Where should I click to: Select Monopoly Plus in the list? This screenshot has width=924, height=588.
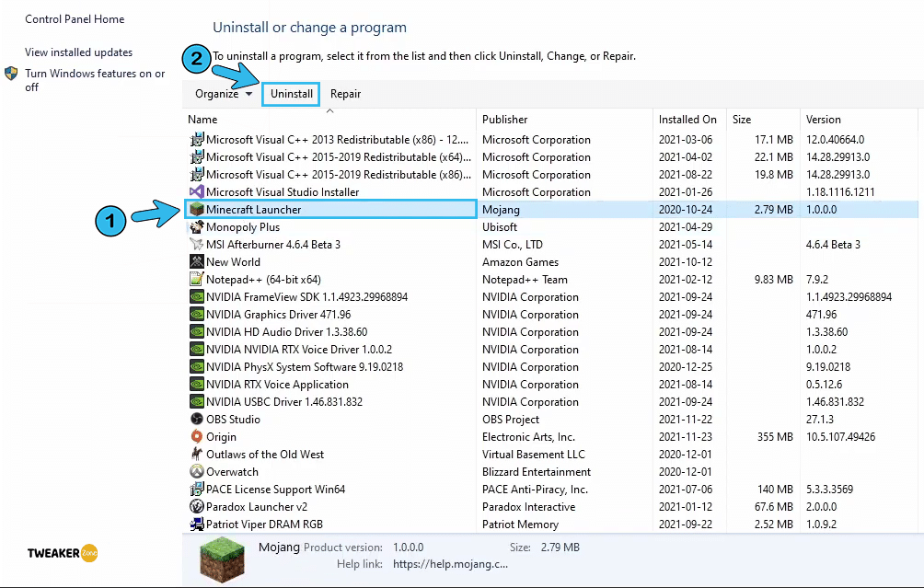coord(243,227)
